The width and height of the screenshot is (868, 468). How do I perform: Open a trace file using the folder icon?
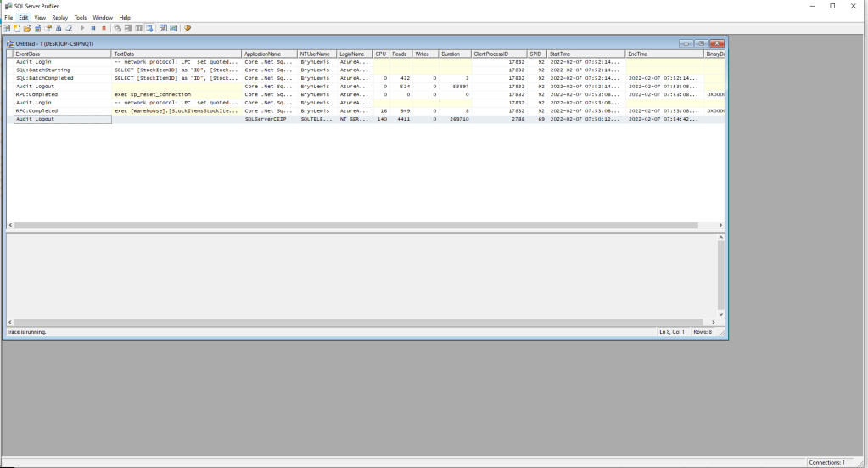tap(27, 28)
